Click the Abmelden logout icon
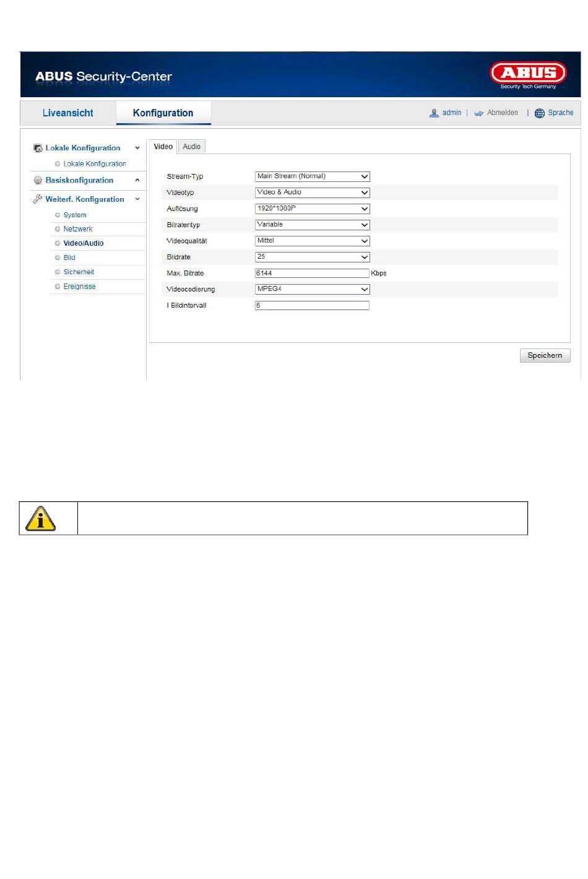Image resolution: width=588 pixels, height=879 pixels. (x=478, y=113)
